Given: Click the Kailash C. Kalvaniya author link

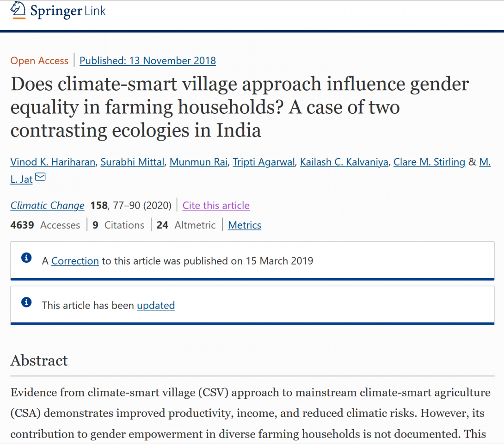Looking at the screenshot, I should 344,162.
